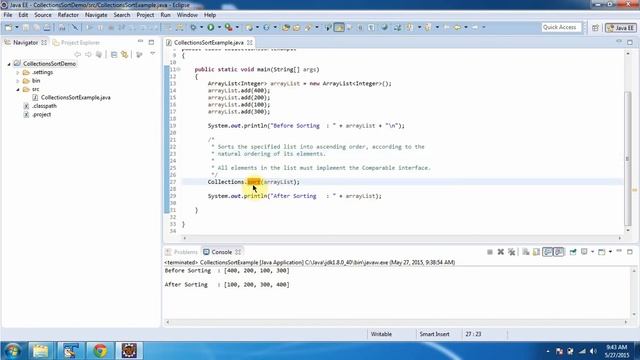Collapse the CollectionsSortDemo project node
The height and width of the screenshot is (360, 640).
pyautogui.click(x=9, y=64)
